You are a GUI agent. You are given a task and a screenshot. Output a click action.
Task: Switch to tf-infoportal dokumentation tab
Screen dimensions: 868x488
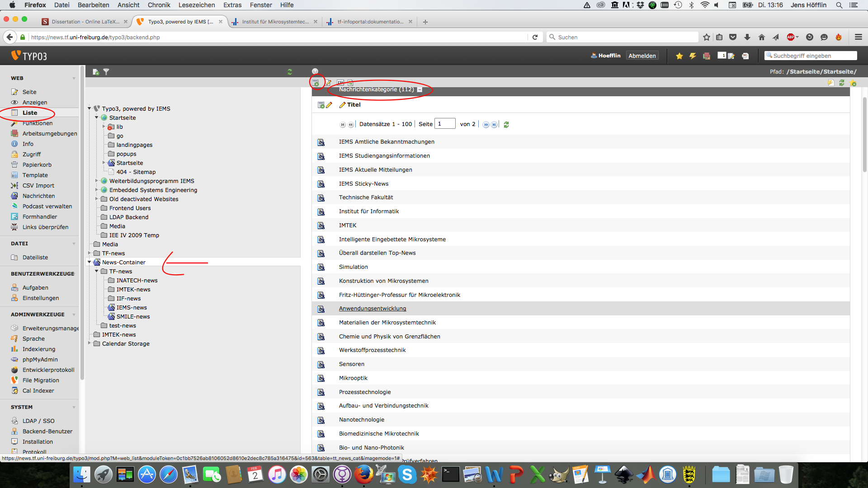point(370,22)
